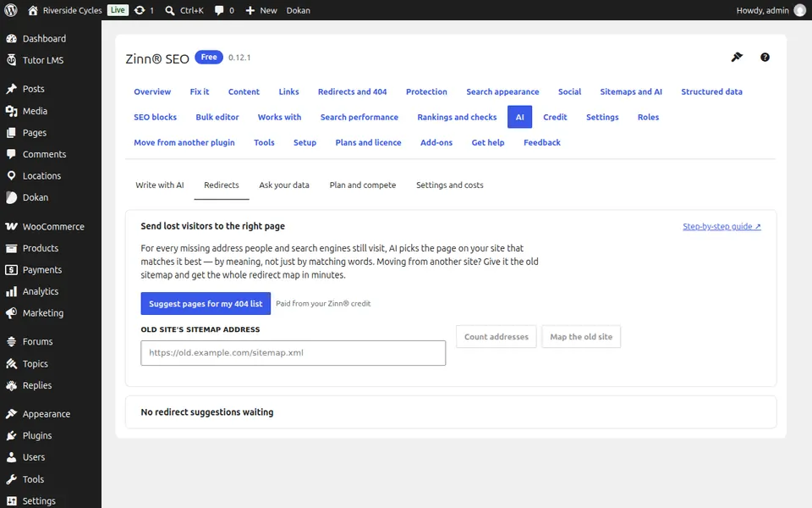812x508 pixels.
Task: Open the Plan and compete tab
Action: coord(363,185)
